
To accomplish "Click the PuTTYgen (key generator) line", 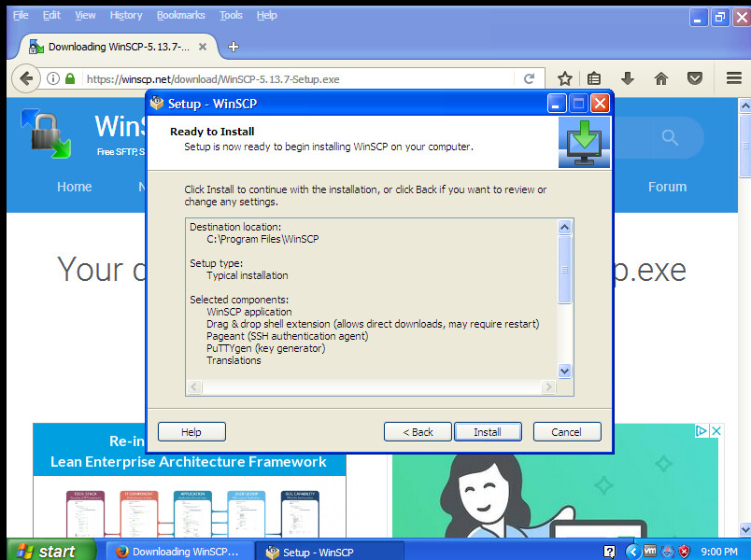I will click(266, 348).
